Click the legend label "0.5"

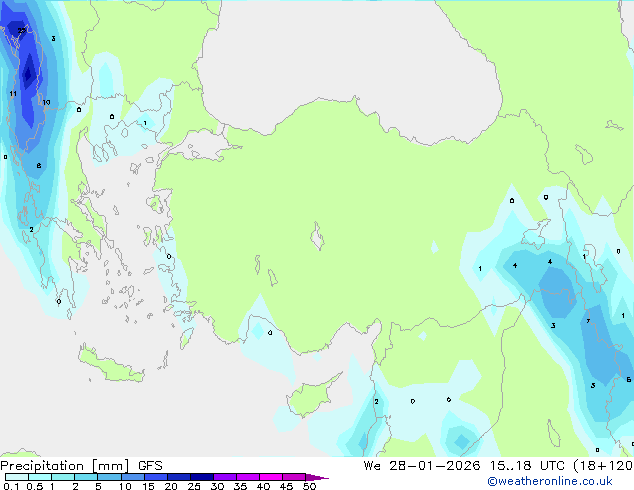pos(35,486)
